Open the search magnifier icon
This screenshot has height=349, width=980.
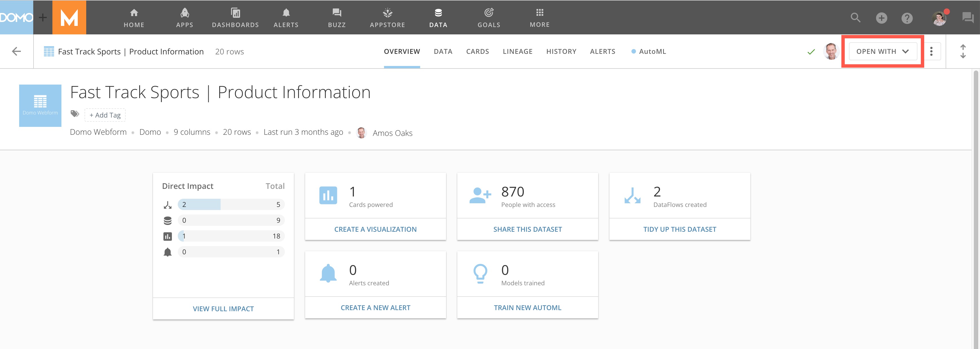pyautogui.click(x=855, y=17)
